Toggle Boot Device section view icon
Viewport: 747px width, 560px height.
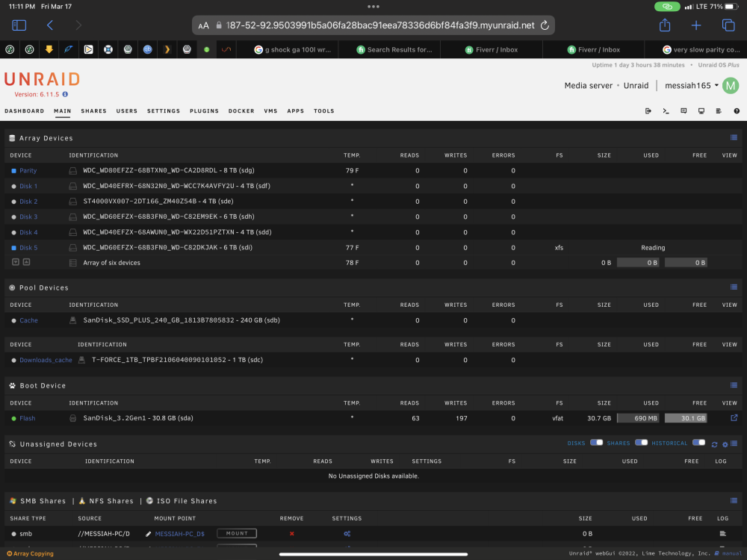(734, 385)
